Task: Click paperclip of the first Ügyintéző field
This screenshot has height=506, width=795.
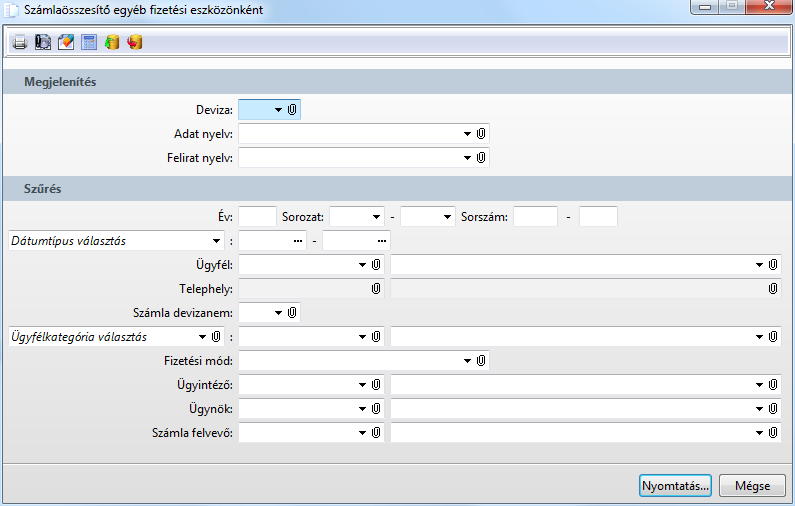Action: pyautogui.click(x=376, y=385)
